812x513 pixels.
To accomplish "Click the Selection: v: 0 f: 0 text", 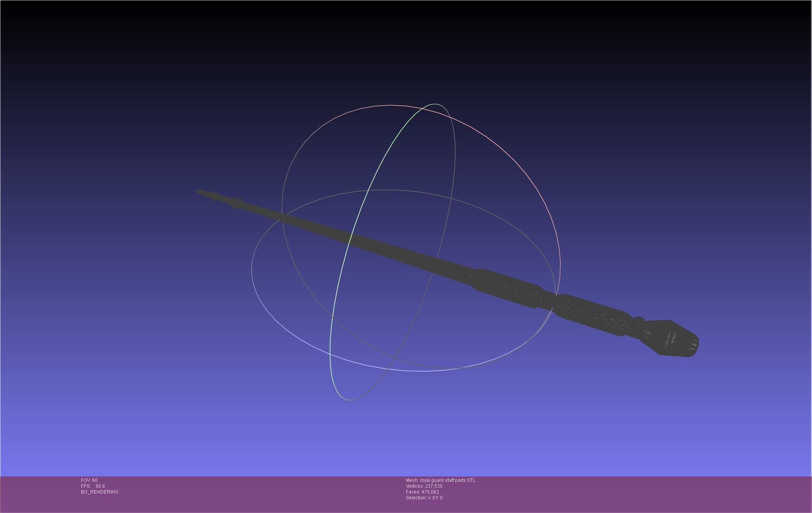I will click(424, 498).
